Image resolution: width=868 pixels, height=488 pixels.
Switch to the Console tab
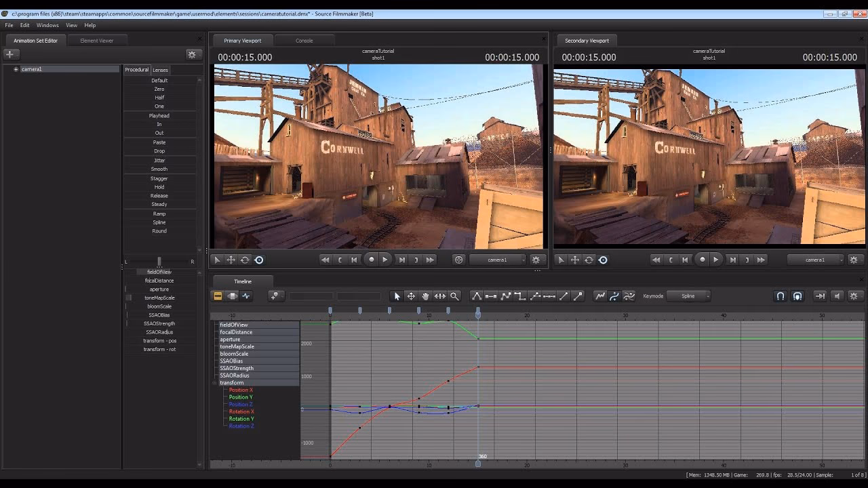point(304,41)
